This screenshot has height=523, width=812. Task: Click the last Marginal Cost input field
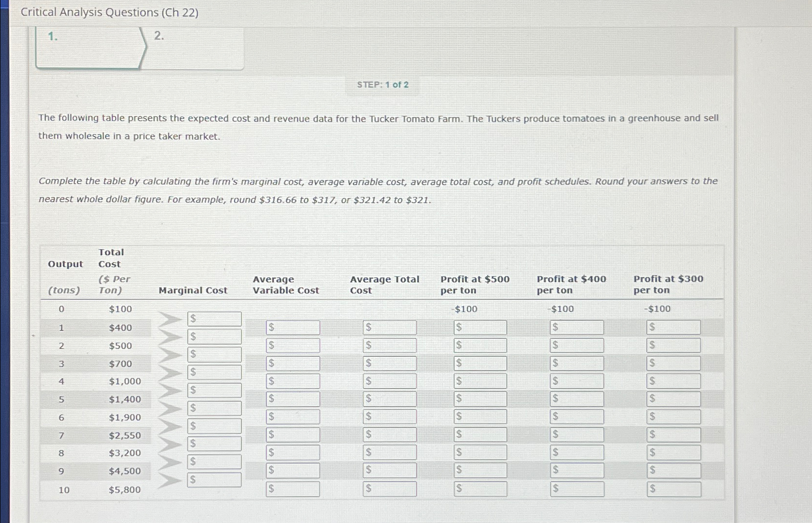coord(214,479)
